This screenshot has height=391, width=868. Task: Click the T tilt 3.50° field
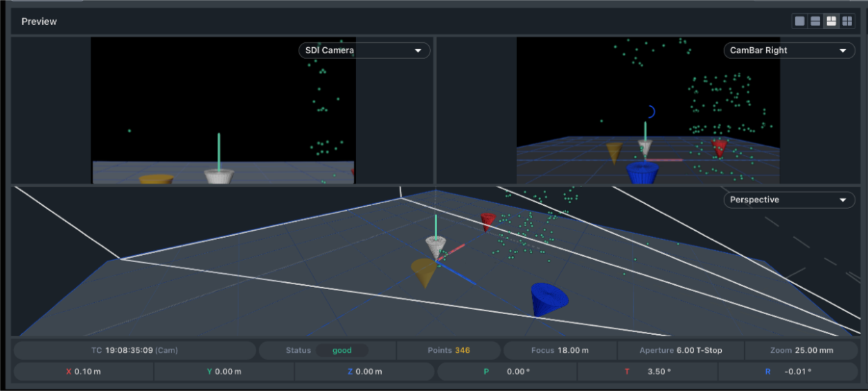click(647, 372)
